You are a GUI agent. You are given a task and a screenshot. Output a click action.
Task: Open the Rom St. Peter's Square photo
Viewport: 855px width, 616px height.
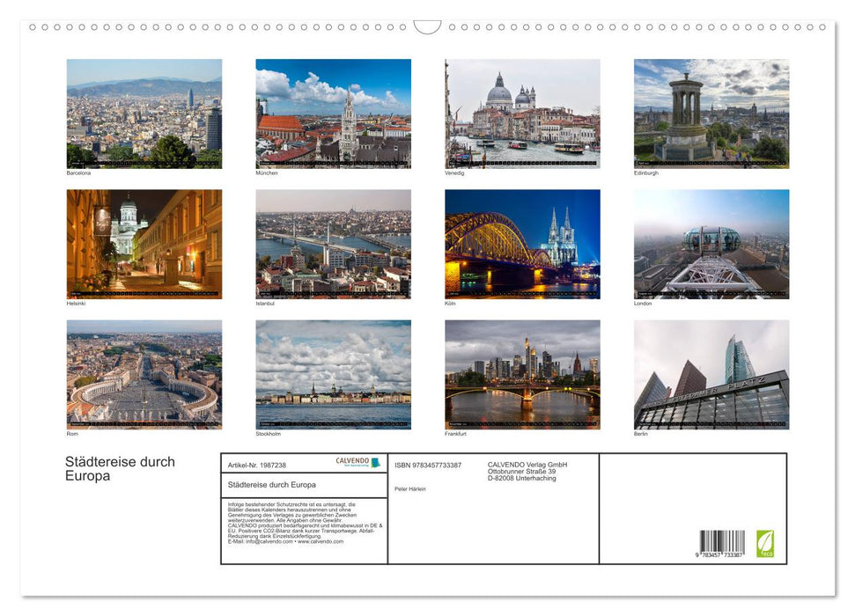click(144, 375)
